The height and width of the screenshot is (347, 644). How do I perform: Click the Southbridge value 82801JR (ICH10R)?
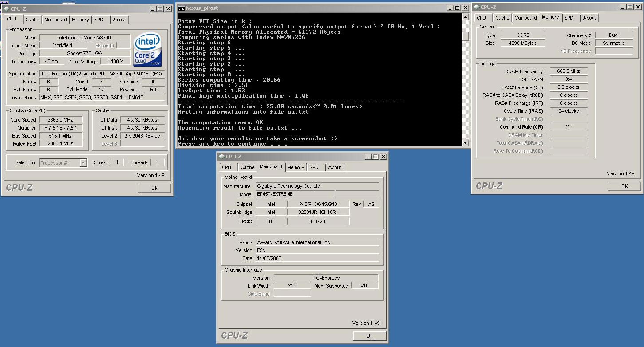click(x=318, y=212)
